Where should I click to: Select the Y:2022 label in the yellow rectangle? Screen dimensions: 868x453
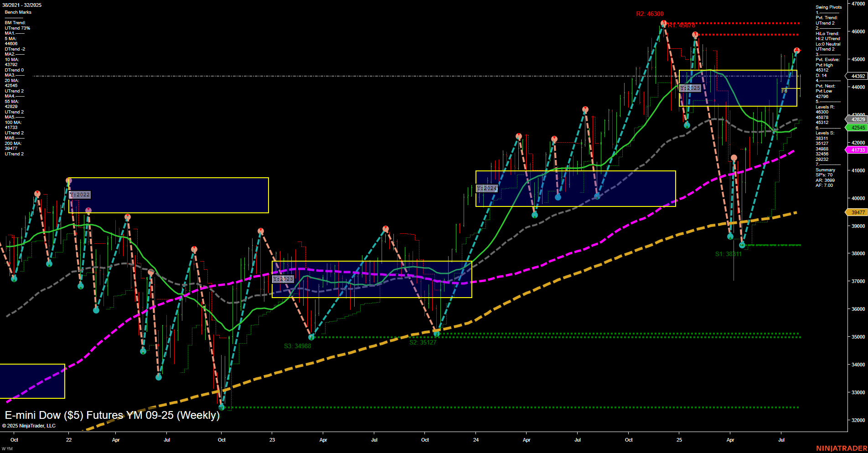(80, 195)
